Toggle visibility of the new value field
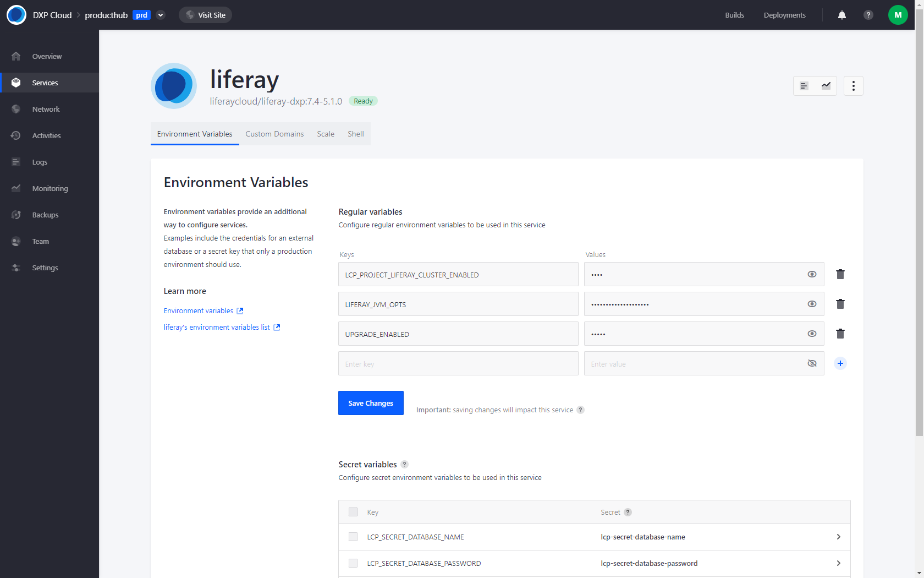This screenshot has width=924, height=578. (812, 363)
